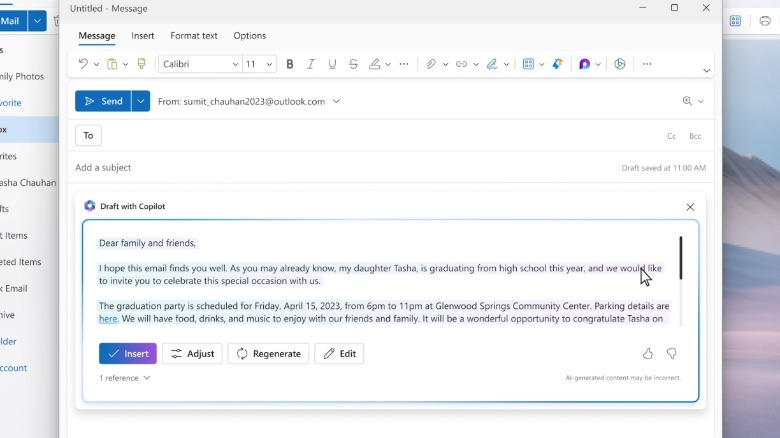The width and height of the screenshot is (780, 438).
Task: Click the purple Loop component icon
Action: 585,64
